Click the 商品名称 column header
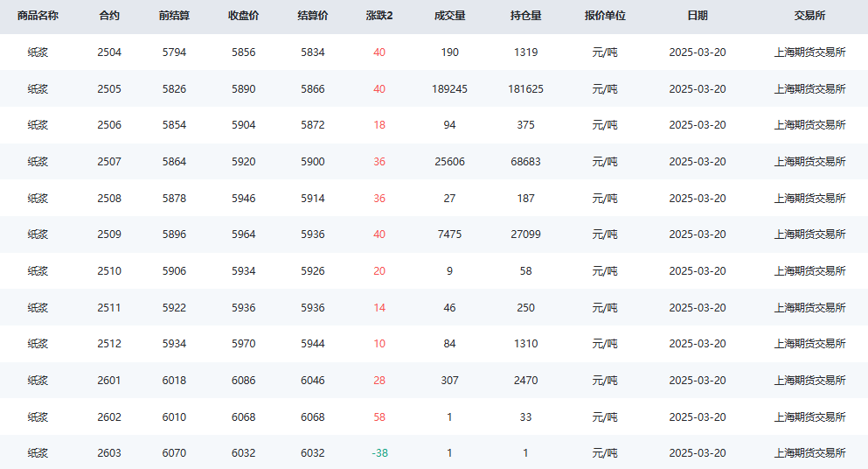868x469 pixels. click(x=38, y=16)
